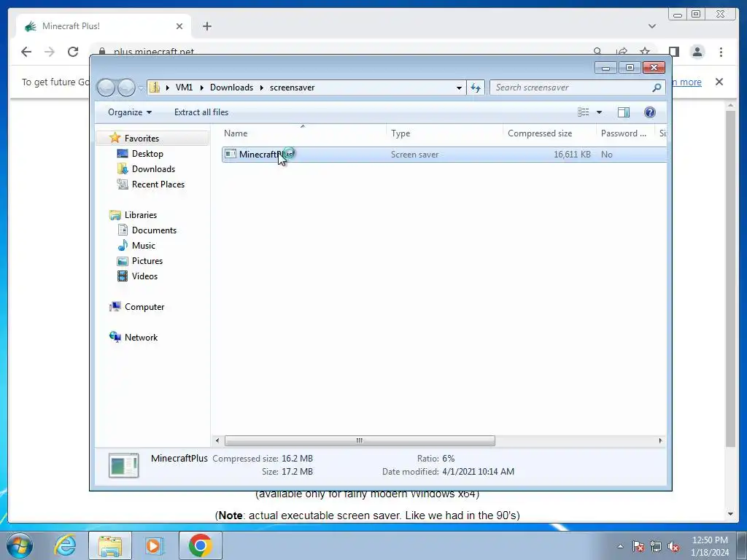Open the Organize dropdown menu
The width and height of the screenshot is (747, 560).
(130, 112)
